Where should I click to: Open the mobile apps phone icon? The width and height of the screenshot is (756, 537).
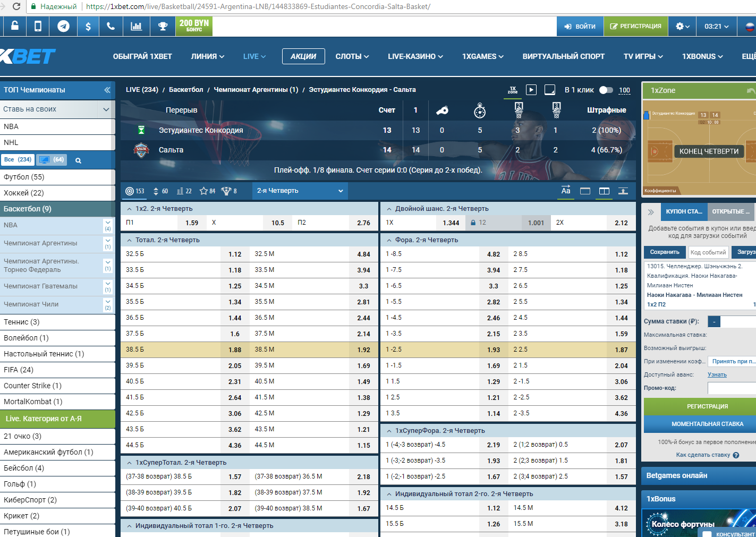click(x=38, y=26)
